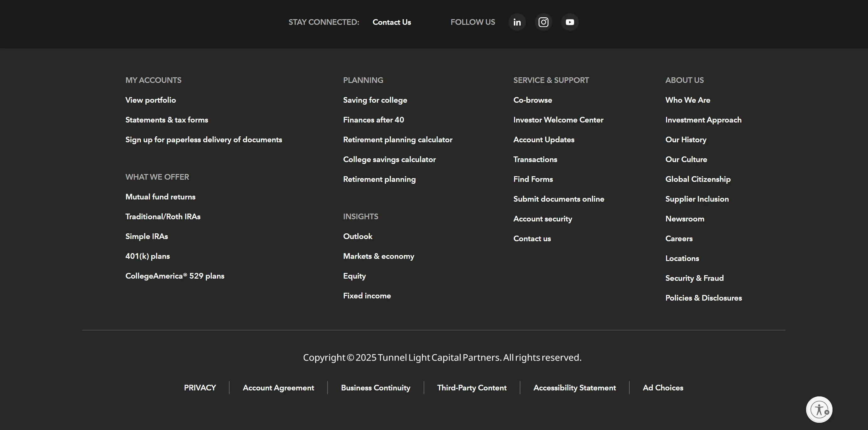Go to Global Citizenship page
The height and width of the screenshot is (430, 868).
pyautogui.click(x=697, y=179)
